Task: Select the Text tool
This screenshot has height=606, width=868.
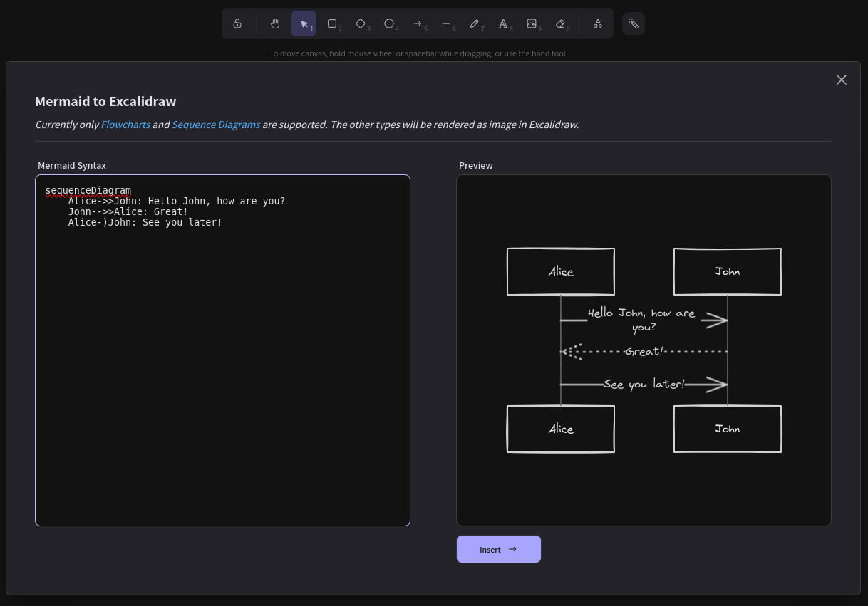Action: (503, 23)
